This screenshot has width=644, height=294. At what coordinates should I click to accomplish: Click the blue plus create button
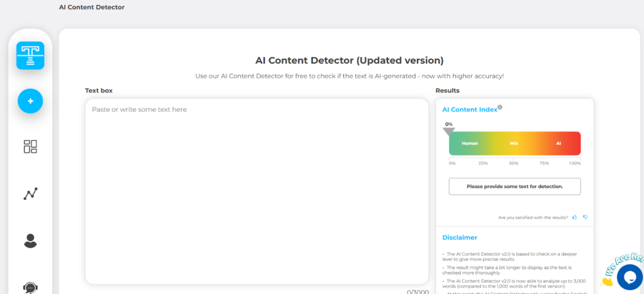[x=30, y=101]
